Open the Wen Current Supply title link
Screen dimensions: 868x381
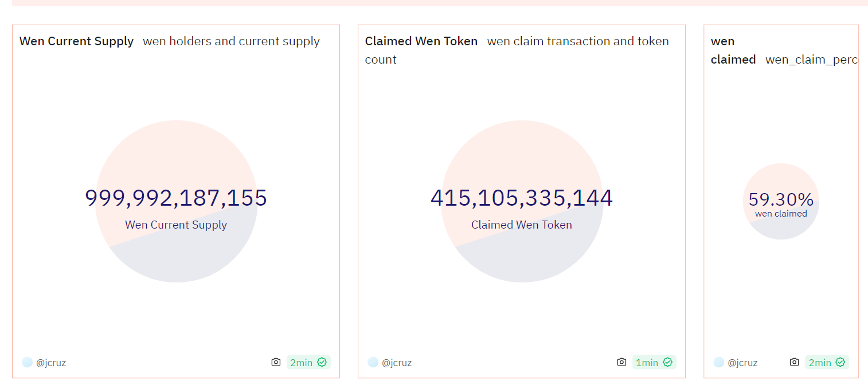pos(76,41)
